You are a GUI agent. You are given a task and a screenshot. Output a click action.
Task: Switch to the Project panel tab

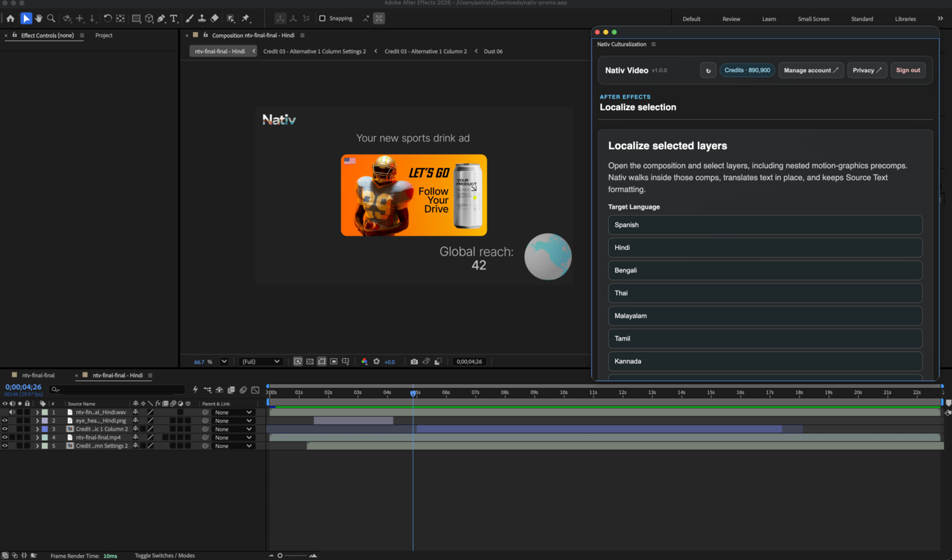point(104,35)
